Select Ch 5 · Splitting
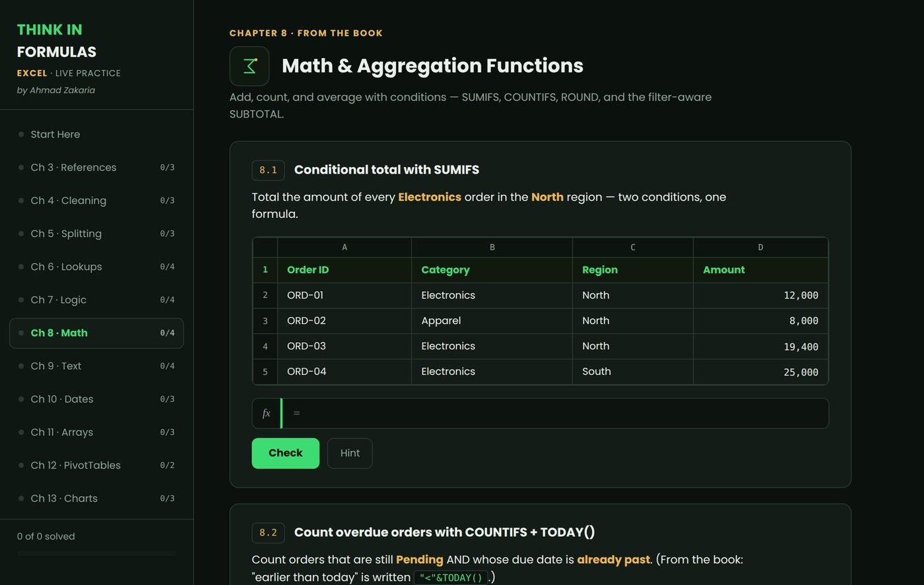This screenshot has width=924, height=585. point(96,233)
